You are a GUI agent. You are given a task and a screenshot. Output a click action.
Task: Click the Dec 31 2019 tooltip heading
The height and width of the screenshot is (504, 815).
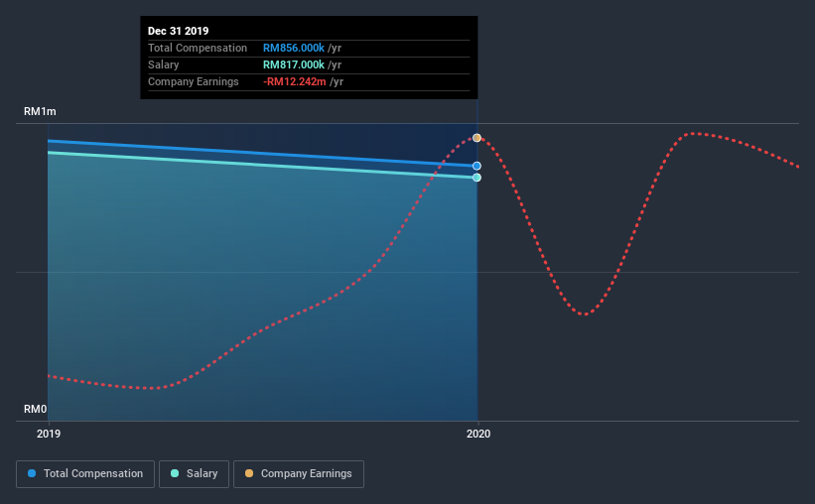coord(179,31)
